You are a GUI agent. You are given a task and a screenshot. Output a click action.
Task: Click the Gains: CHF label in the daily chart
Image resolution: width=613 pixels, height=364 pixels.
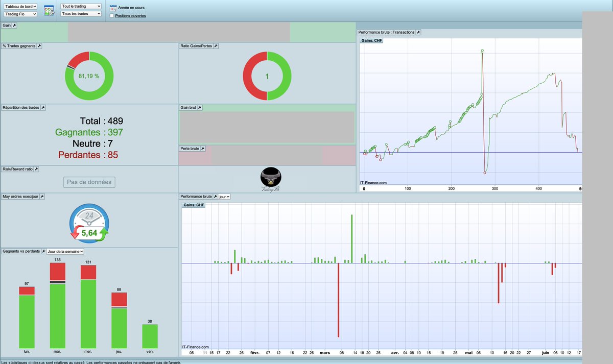click(194, 205)
